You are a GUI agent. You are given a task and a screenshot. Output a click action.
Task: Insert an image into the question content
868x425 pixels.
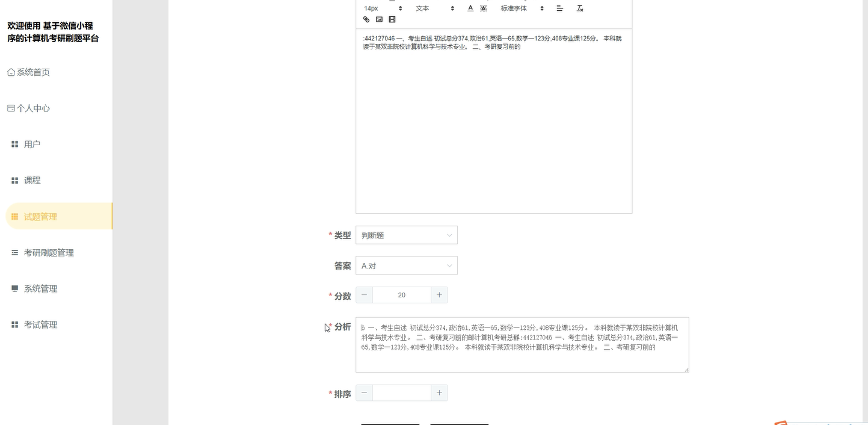379,19
